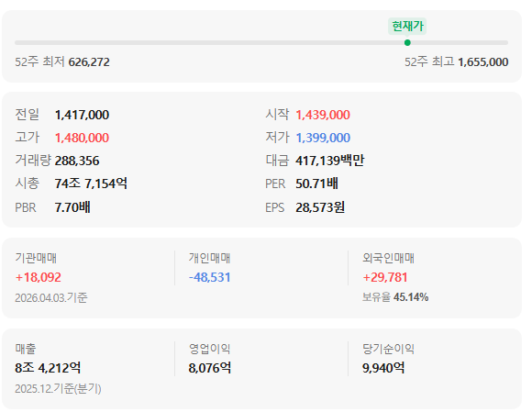This screenshot has height=412, width=532.
Task: Click the 2026.04.03.기준 date text
Action: tap(51, 297)
